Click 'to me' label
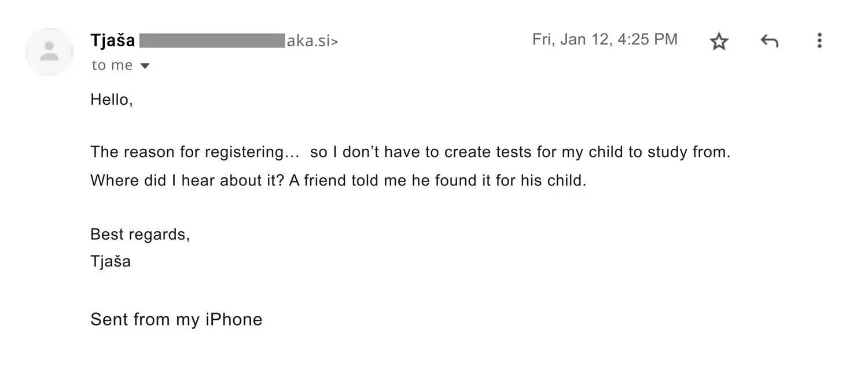Viewport: 868px width, 365px height. [x=111, y=65]
